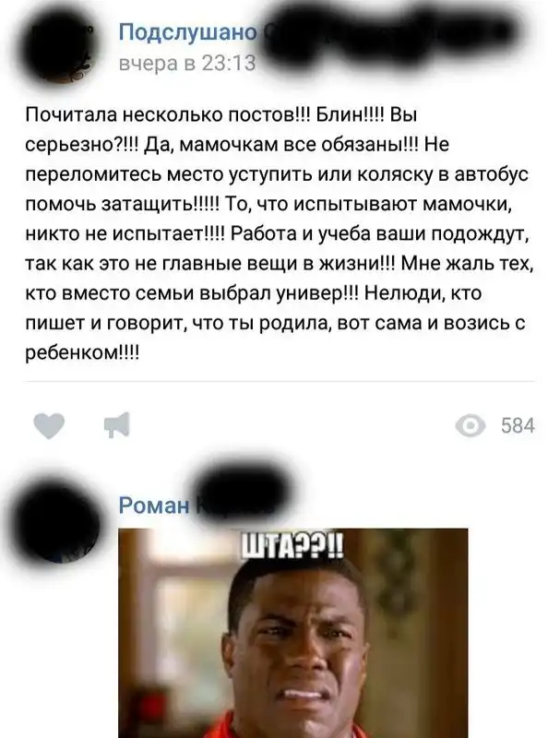560x738 pixels.
Task: Click the phrase коляску в автобус
Action: (443, 174)
